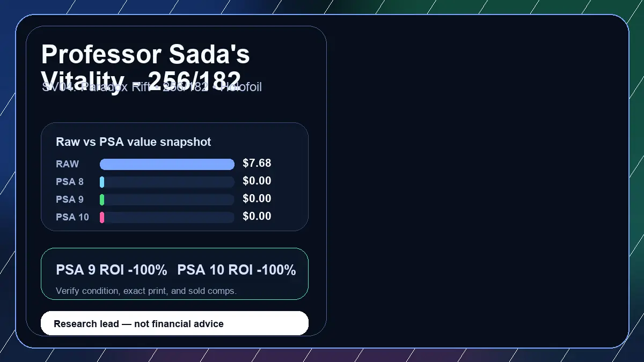Click the Professor Sada's Vitality title
Screen dimensions: 644x362
pos(145,68)
